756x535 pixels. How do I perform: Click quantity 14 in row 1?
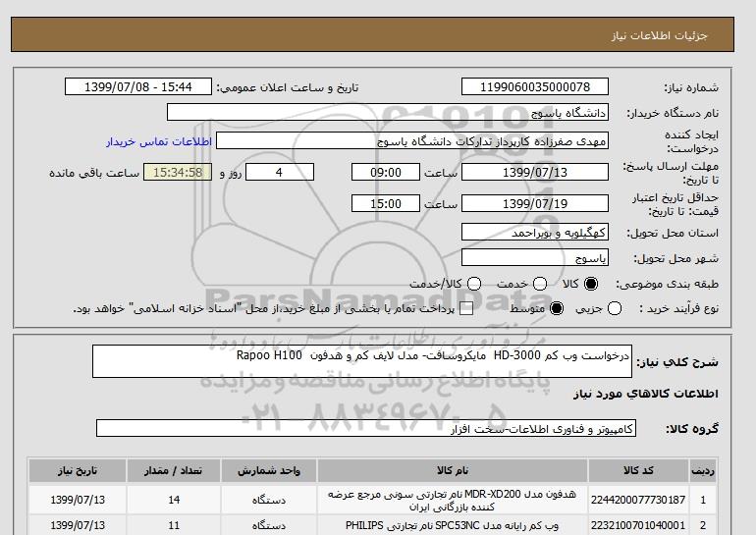tap(174, 500)
